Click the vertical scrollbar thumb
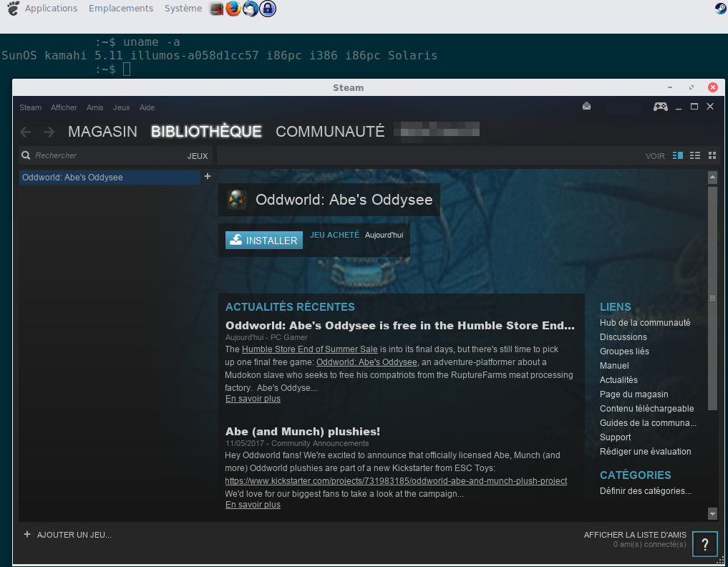Viewport: 728px width, 567px height. 712,298
